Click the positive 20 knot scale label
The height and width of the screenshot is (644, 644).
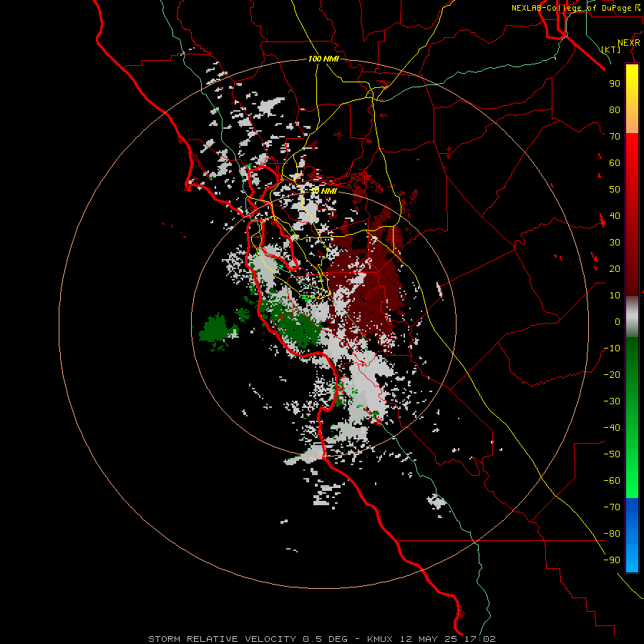tap(615, 268)
